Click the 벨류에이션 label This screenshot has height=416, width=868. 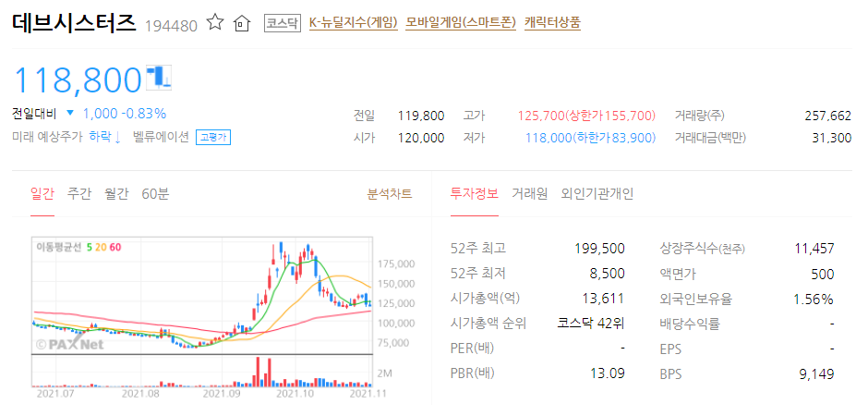click(x=161, y=137)
